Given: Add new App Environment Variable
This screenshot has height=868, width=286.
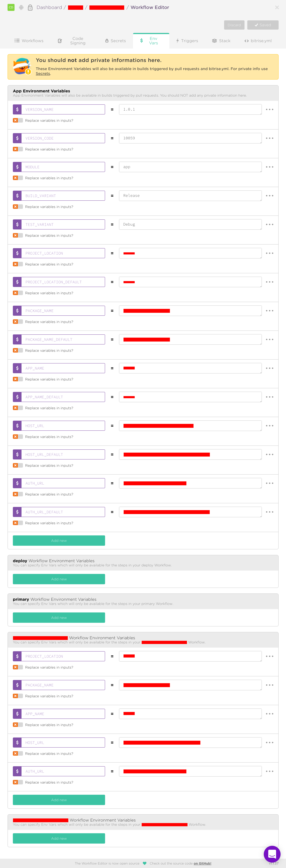Looking at the screenshot, I should click(58, 540).
